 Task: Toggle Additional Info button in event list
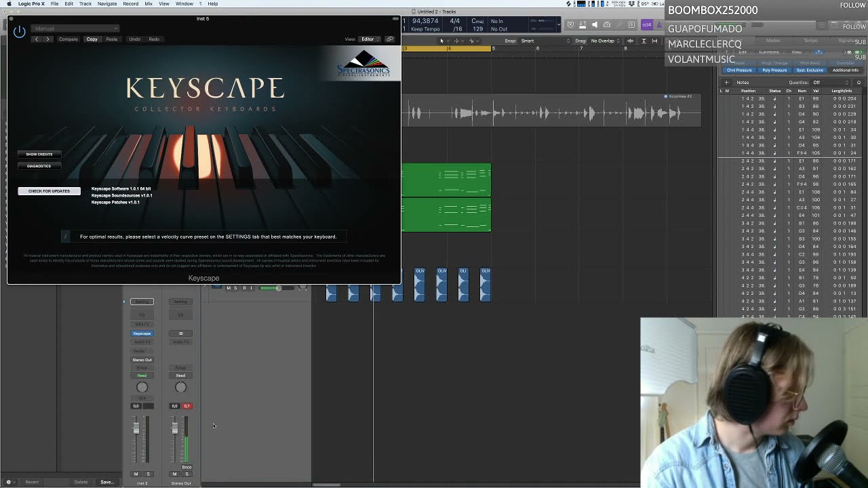[x=845, y=70]
